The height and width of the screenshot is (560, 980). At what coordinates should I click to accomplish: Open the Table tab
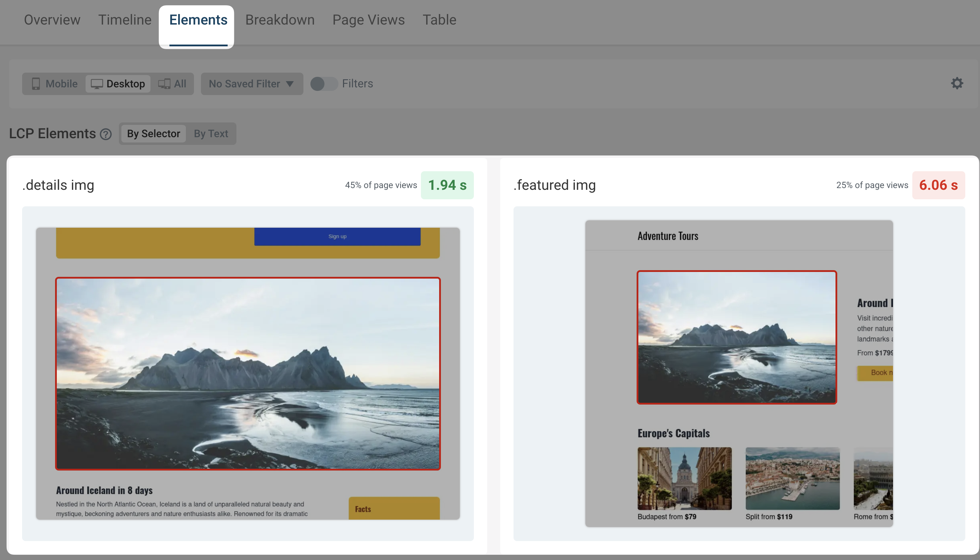439,20
